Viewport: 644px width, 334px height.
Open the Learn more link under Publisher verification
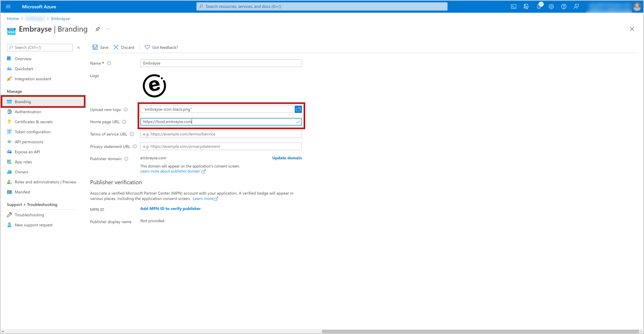coord(205,199)
